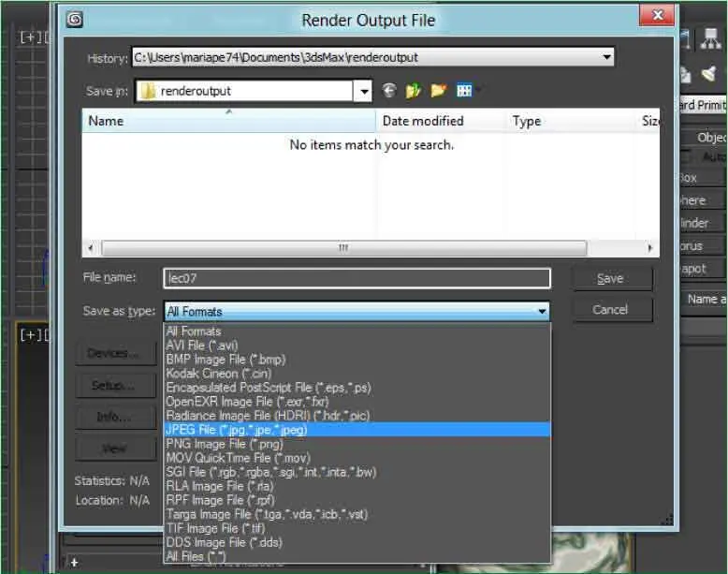
Task: Click the 3ds Max dialog logo icon
Action: coord(75,19)
